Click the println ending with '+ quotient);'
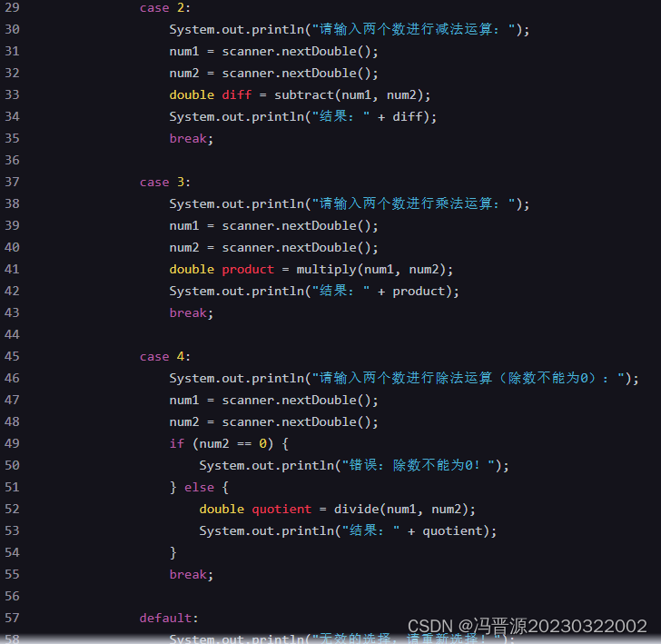This screenshot has height=644, width=661. (348, 531)
